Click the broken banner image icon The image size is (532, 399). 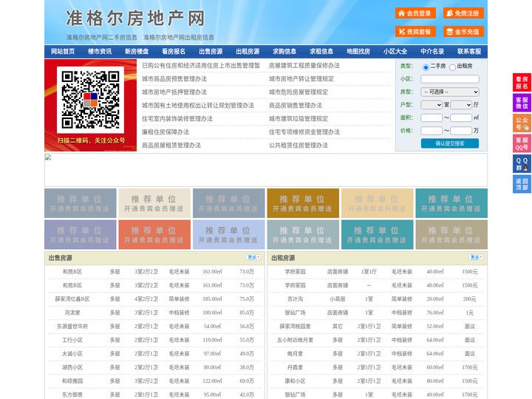[x=48, y=157]
